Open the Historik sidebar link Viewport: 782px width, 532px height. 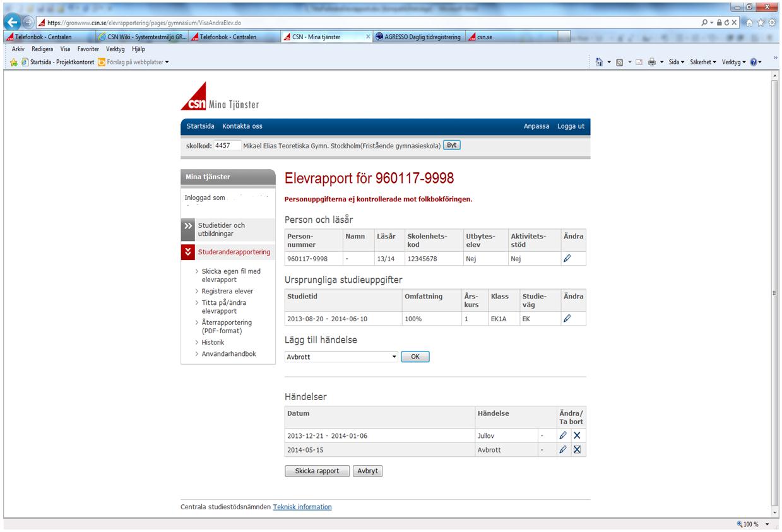[213, 342]
